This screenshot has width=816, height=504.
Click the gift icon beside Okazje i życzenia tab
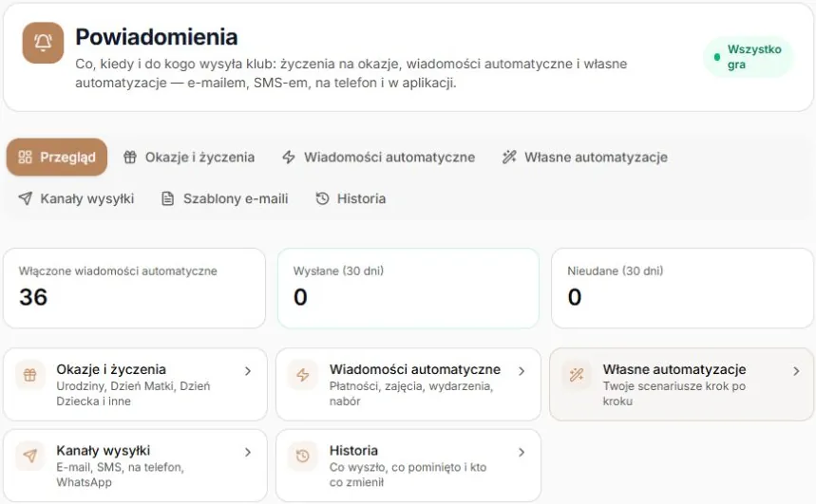click(x=130, y=157)
